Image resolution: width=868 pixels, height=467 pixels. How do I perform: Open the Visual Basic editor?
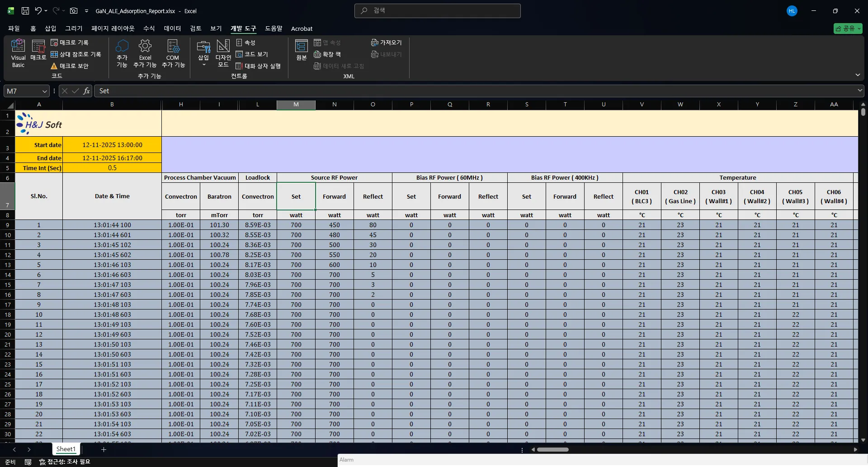(x=18, y=53)
